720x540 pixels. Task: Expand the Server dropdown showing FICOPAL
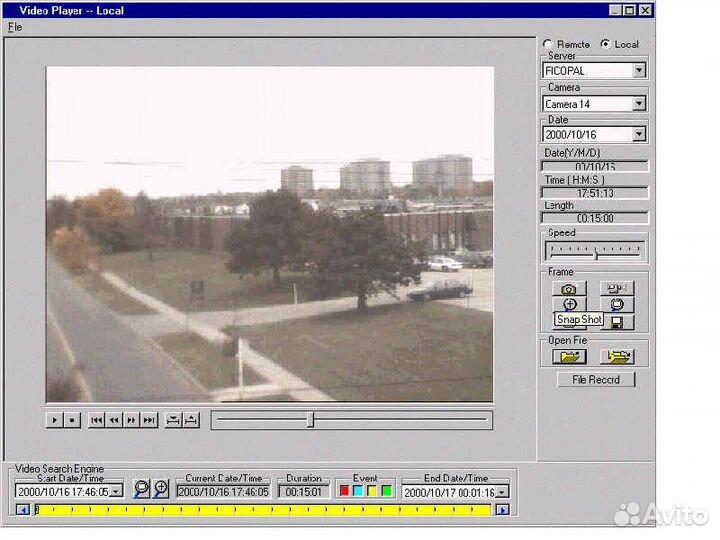[638, 71]
